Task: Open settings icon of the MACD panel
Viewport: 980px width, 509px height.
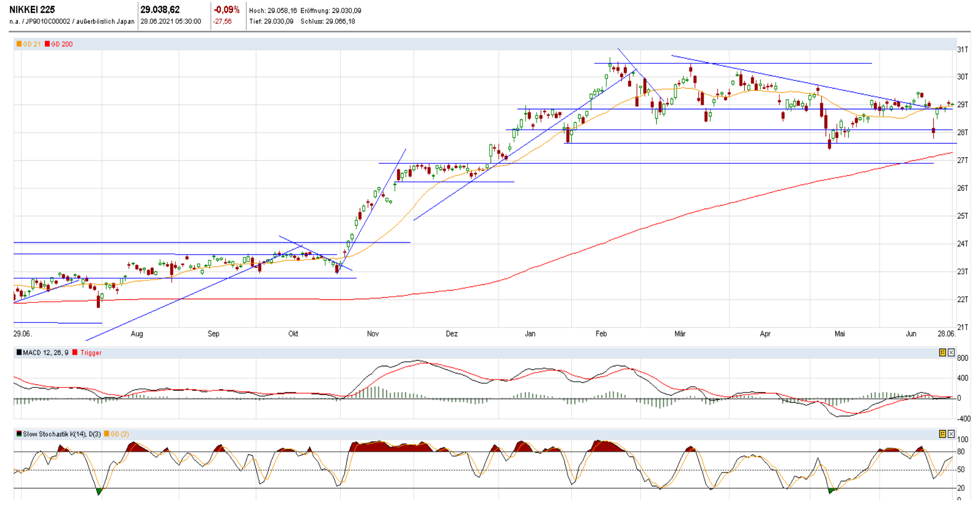Action: 942,353
